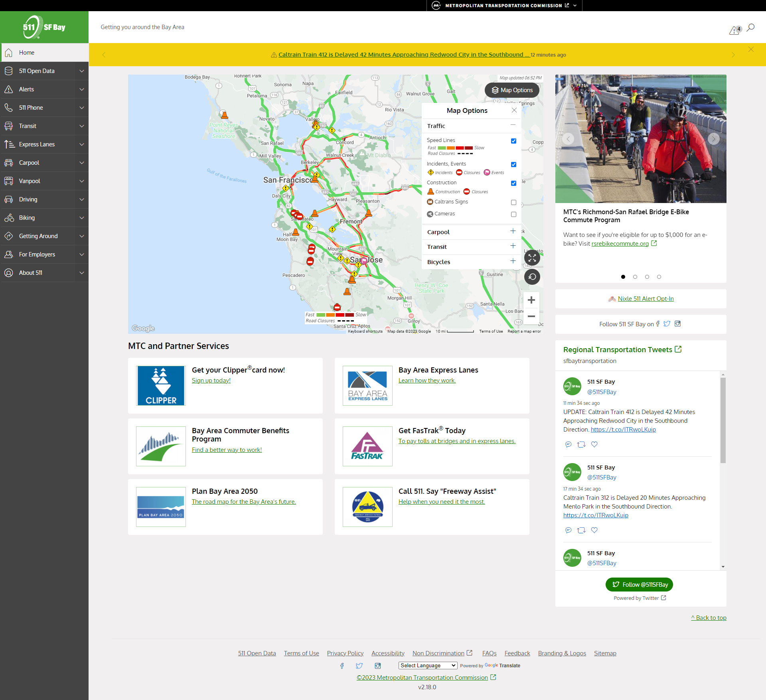Zoom in on the map
This screenshot has height=700, width=766.
click(x=531, y=300)
